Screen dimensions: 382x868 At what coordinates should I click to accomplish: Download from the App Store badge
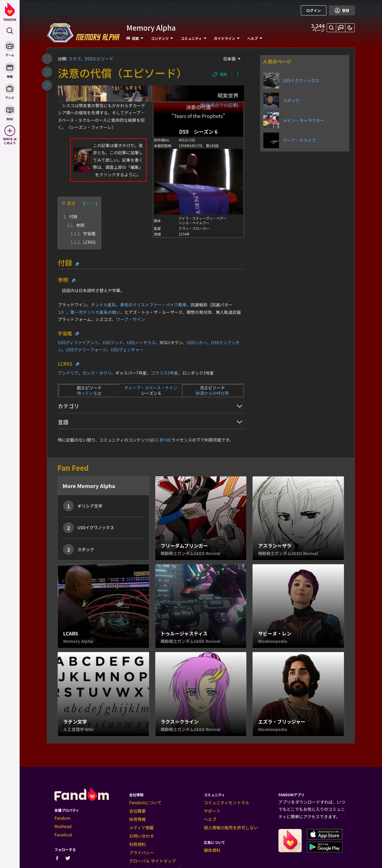[325, 834]
